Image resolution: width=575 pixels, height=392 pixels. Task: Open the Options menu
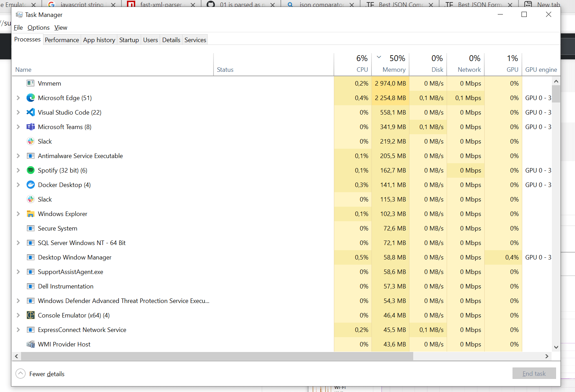(39, 28)
